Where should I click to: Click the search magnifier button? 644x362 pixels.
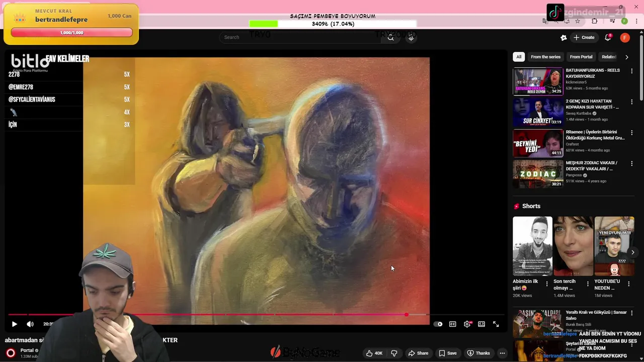pyautogui.click(x=390, y=37)
